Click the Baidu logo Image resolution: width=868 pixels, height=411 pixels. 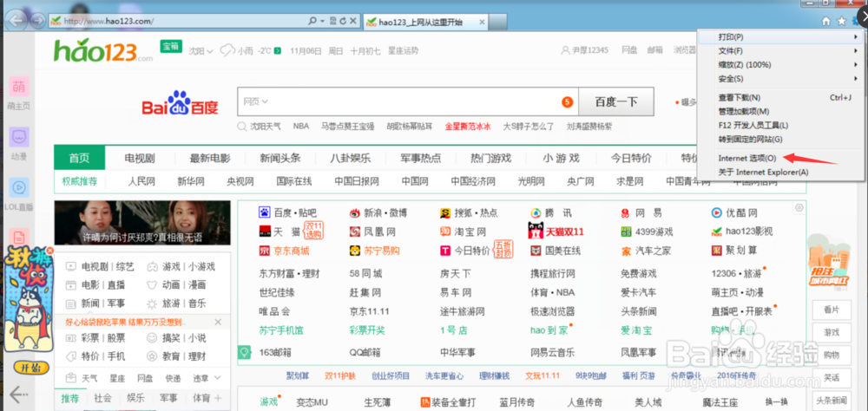coord(181,103)
